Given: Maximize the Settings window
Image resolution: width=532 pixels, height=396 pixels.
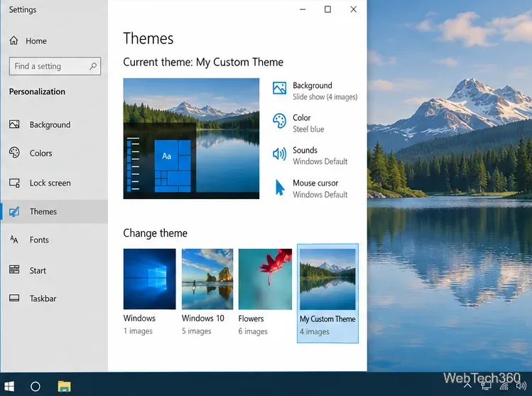Looking at the screenshot, I should point(327,9).
